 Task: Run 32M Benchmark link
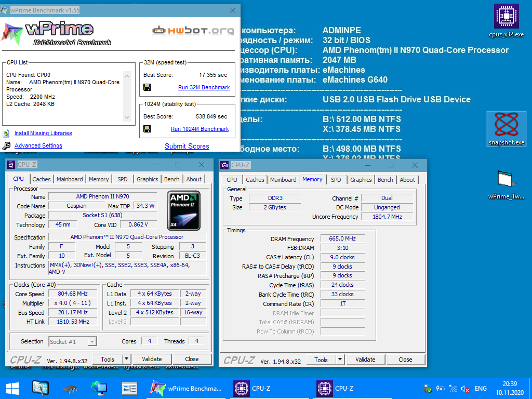pos(204,87)
